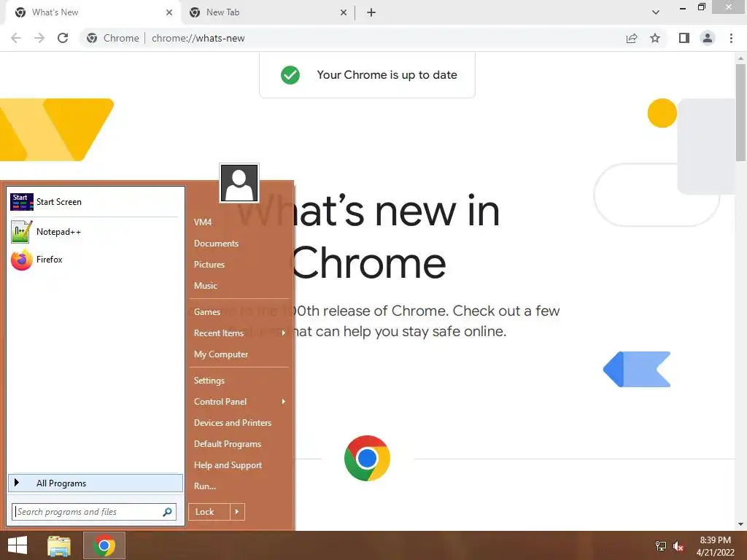The width and height of the screenshot is (747, 560).
Task: Click the page vertical scrollbar thumb
Action: point(740,113)
